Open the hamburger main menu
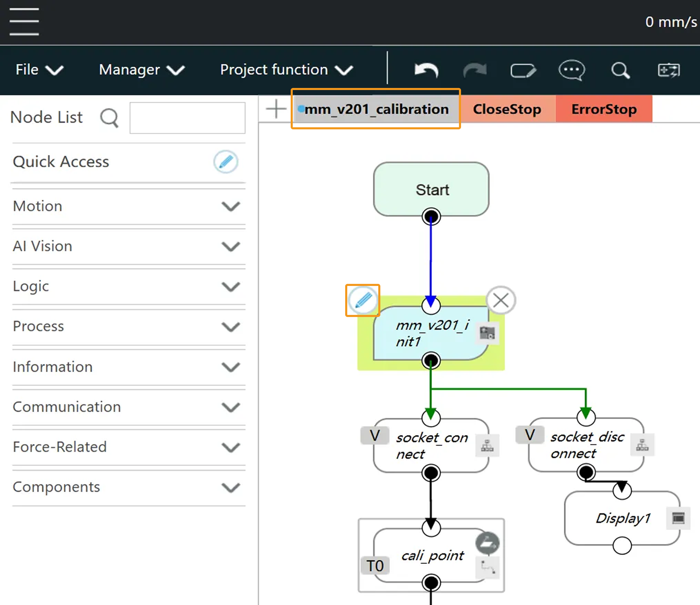 click(24, 22)
